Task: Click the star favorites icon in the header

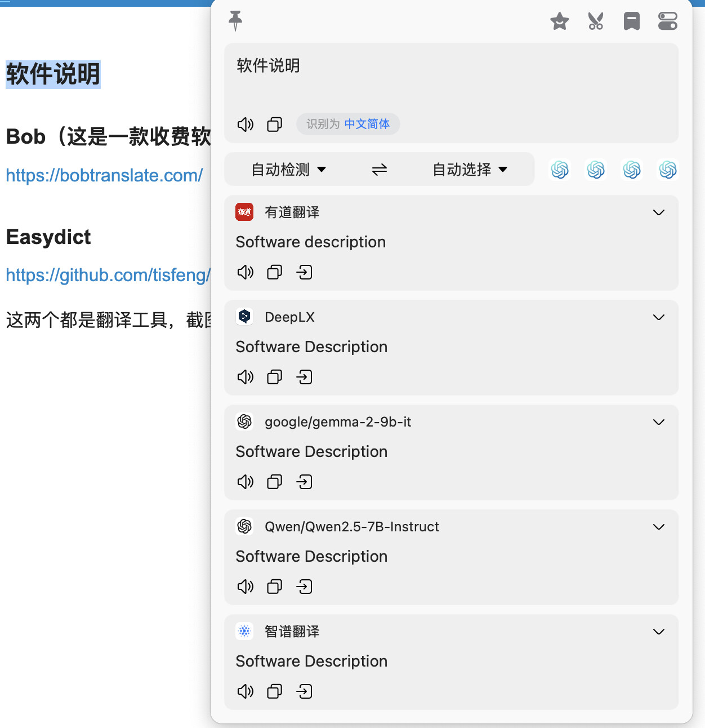Action: tap(560, 21)
